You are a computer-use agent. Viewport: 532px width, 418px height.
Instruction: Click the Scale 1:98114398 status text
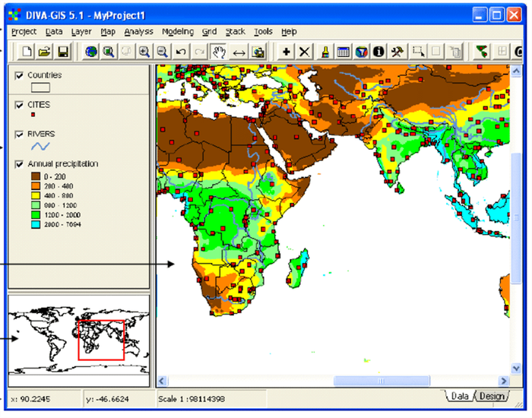click(x=192, y=399)
